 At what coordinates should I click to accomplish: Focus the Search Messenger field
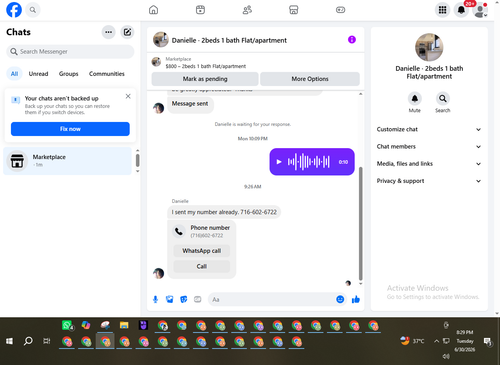(70, 52)
